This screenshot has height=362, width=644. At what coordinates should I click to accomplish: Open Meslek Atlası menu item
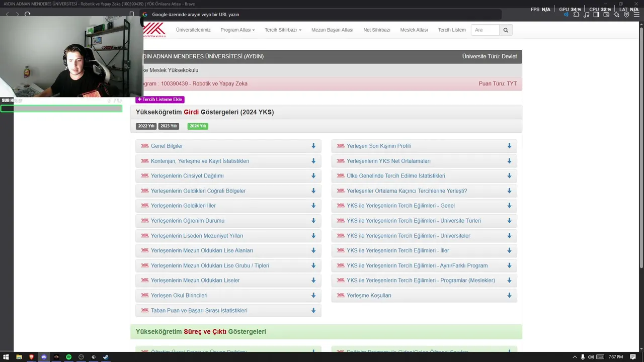(x=414, y=30)
